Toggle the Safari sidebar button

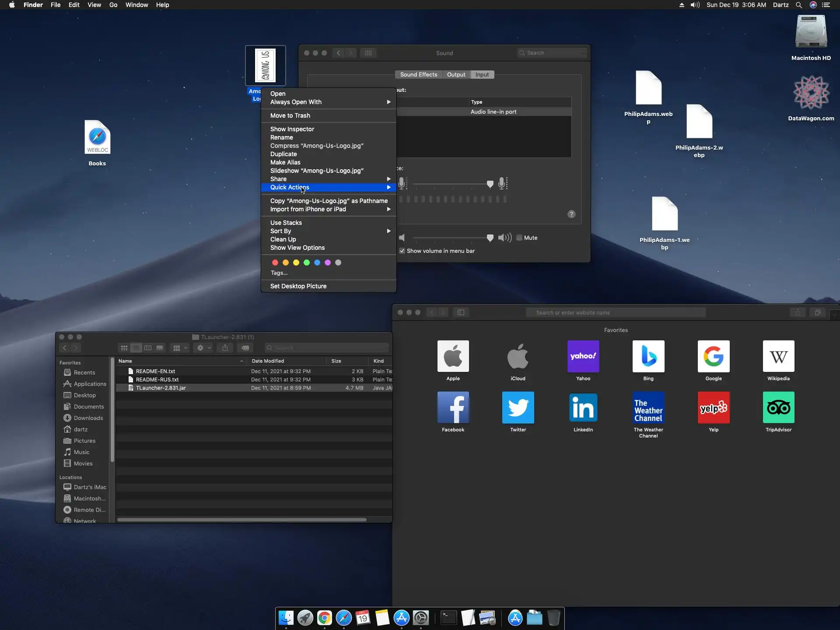pos(461,312)
